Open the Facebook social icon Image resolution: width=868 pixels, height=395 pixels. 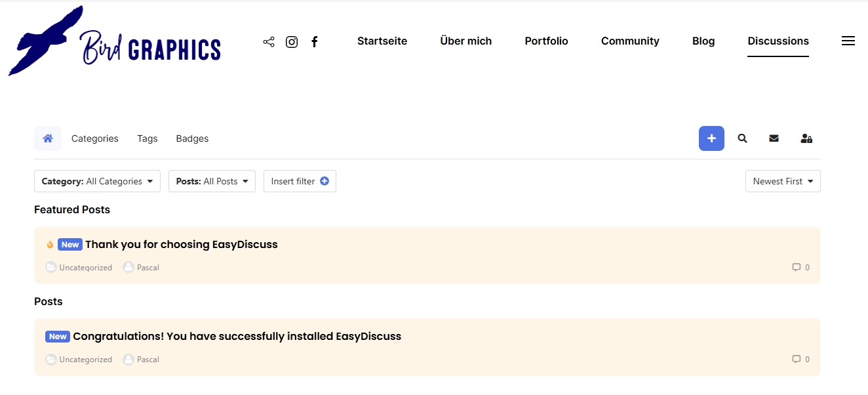tap(315, 42)
